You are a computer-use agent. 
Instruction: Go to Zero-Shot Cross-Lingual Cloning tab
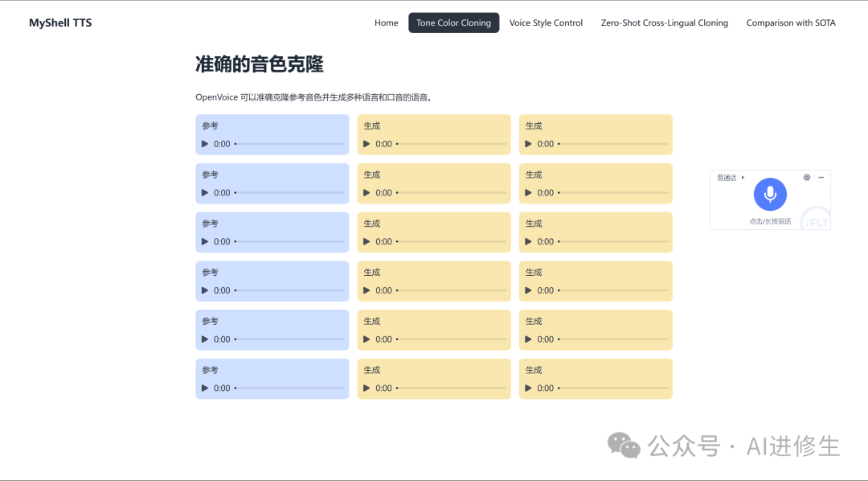point(664,23)
